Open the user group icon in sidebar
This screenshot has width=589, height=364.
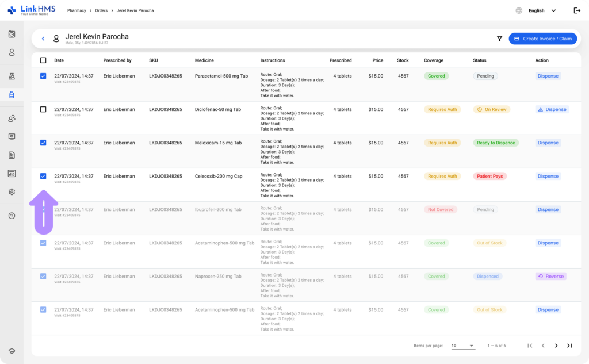coord(12,118)
